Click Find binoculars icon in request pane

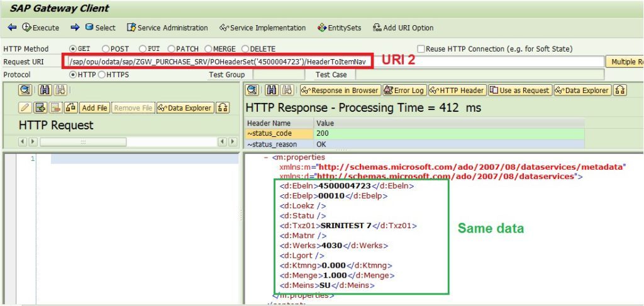(45, 90)
